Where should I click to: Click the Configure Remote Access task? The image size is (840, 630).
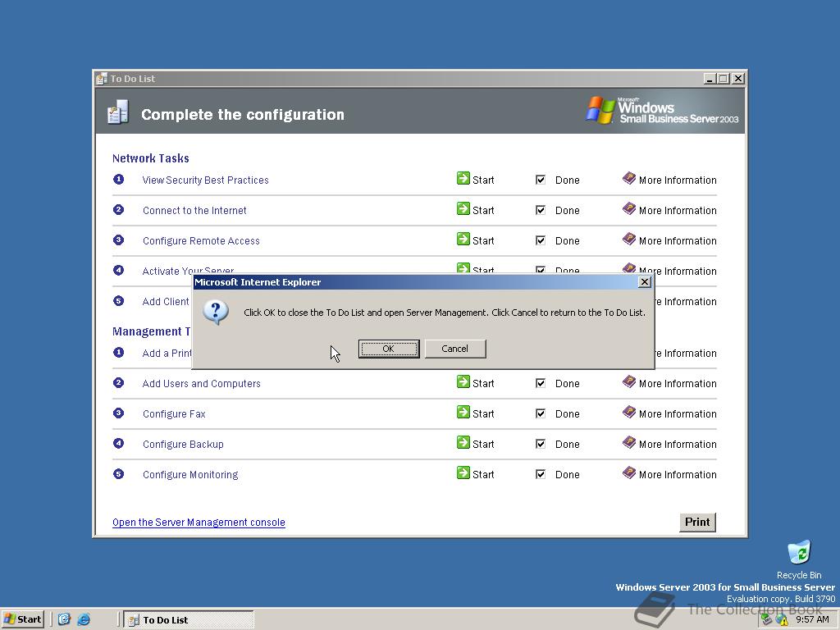[201, 240]
